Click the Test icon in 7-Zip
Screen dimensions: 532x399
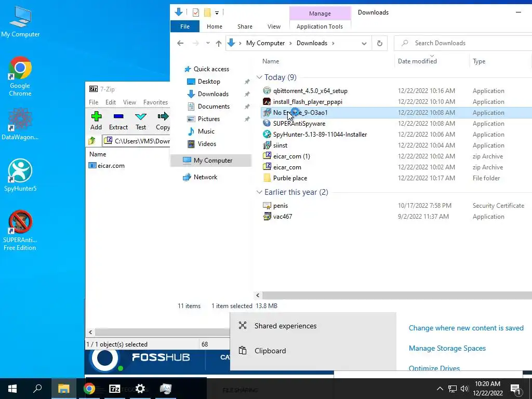coord(140,117)
